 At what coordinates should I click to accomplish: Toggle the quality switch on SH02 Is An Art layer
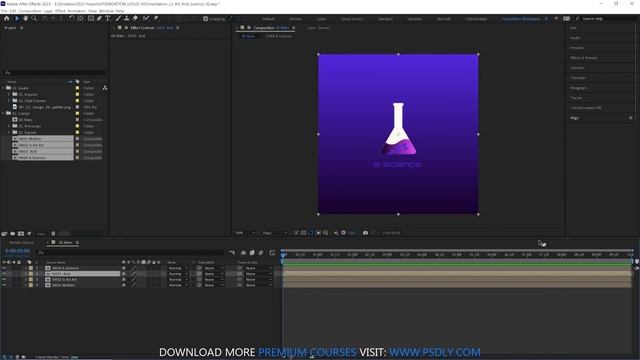[x=133, y=280]
